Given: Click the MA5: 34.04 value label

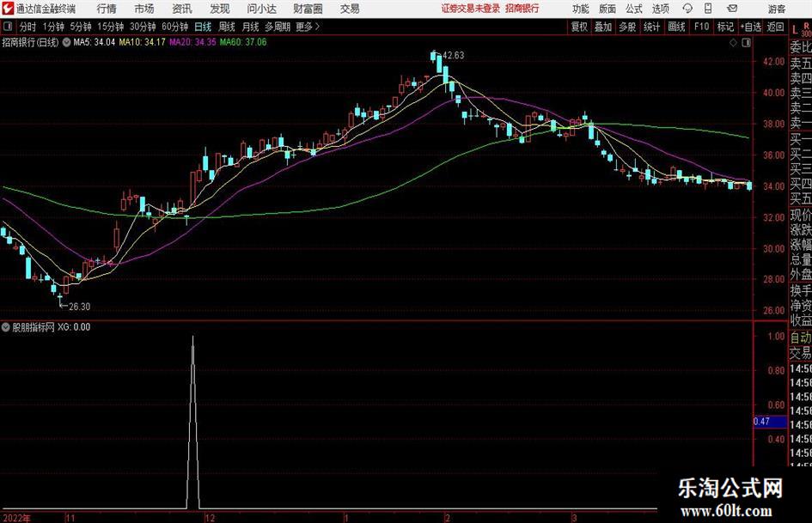Looking at the screenshot, I should pyautogui.click(x=94, y=42).
